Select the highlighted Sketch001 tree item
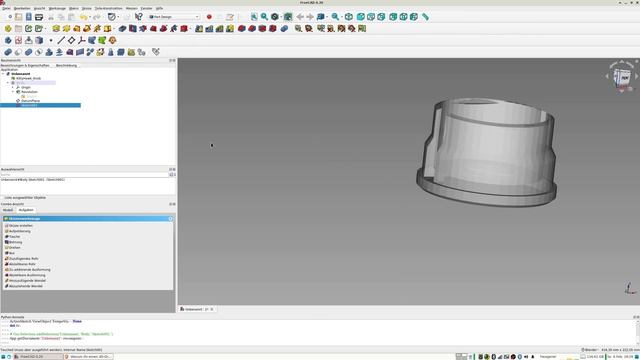Image resolution: width=640 pixels, height=360 pixels. 40,105
